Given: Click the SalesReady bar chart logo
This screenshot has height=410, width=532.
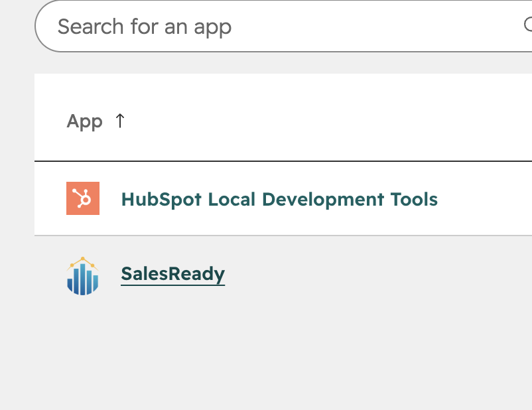Looking at the screenshot, I should [83, 276].
